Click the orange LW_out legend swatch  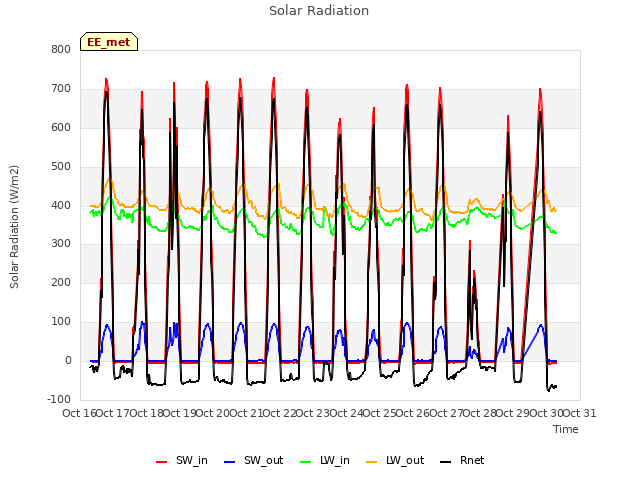click(x=372, y=462)
